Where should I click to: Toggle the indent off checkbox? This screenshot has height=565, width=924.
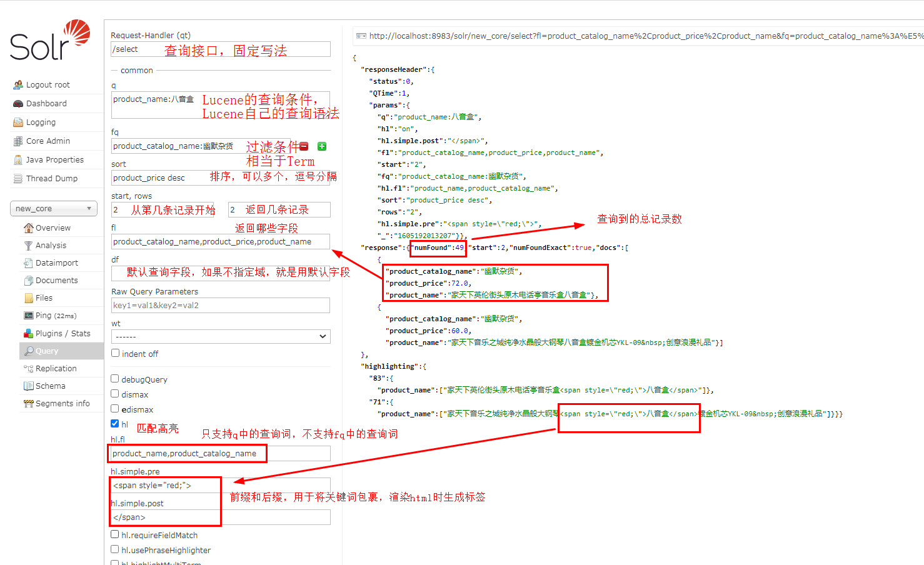tap(115, 353)
